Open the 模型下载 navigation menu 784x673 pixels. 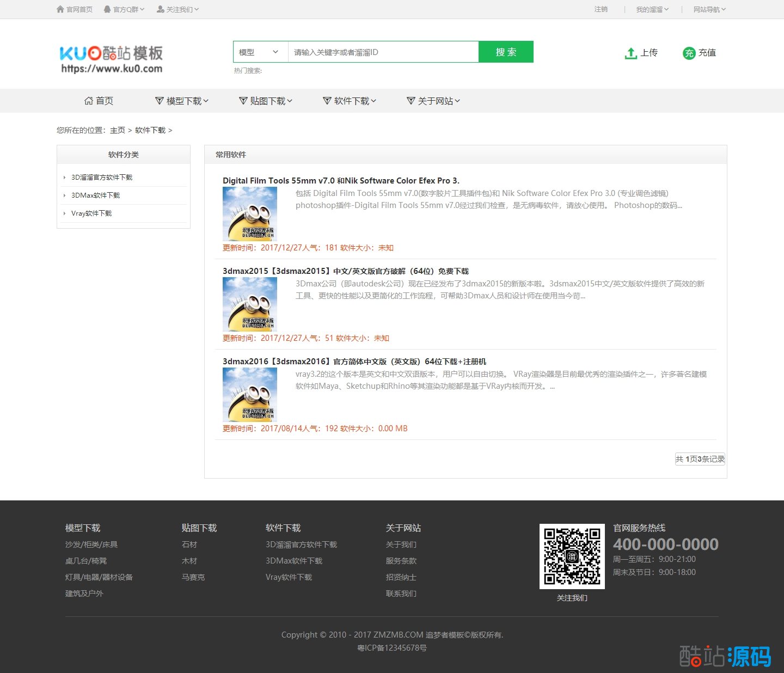point(182,101)
